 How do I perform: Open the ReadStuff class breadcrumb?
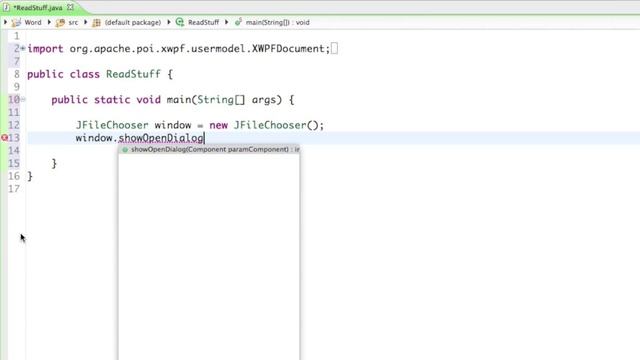point(203,22)
